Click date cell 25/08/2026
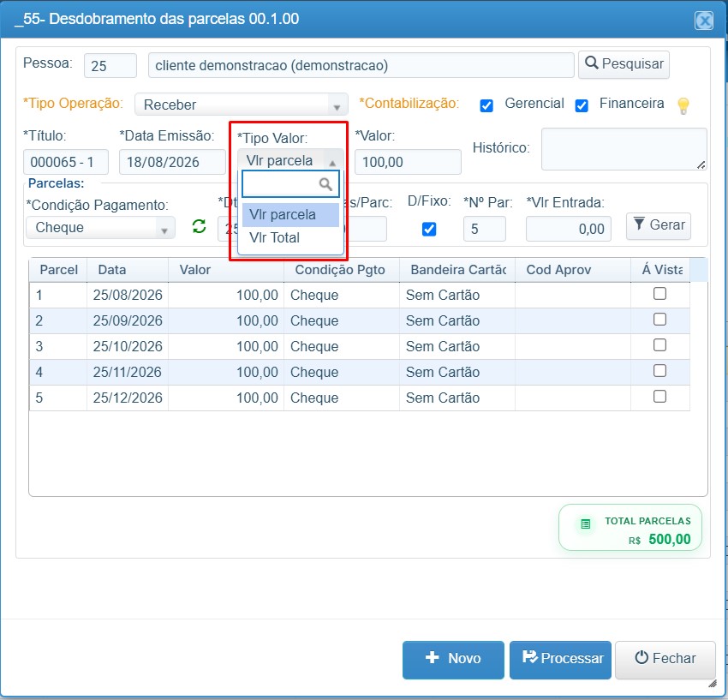This screenshot has width=728, height=700. click(128, 295)
